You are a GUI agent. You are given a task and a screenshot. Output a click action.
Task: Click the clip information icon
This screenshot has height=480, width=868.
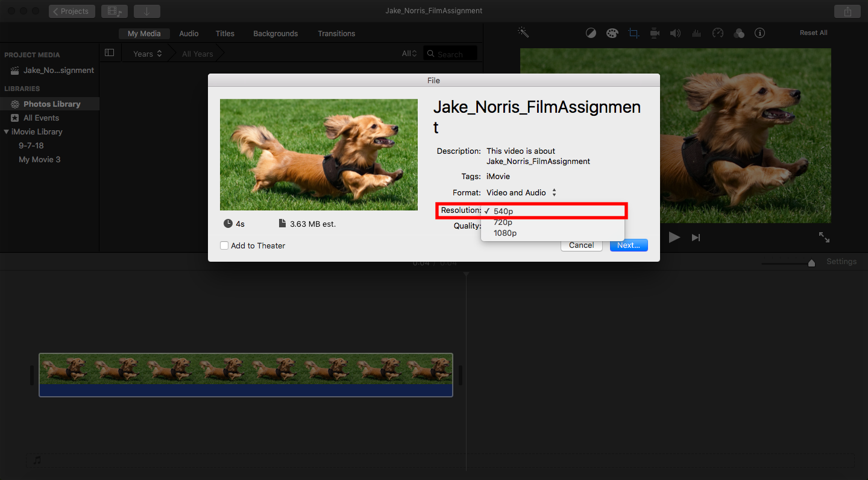[x=759, y=33]
